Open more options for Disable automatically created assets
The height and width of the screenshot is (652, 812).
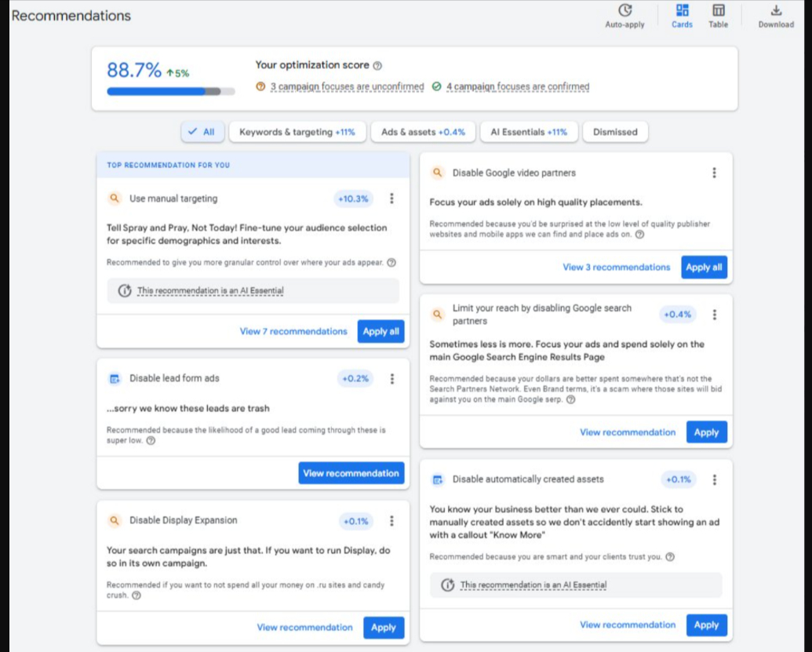tap(715, 479)
